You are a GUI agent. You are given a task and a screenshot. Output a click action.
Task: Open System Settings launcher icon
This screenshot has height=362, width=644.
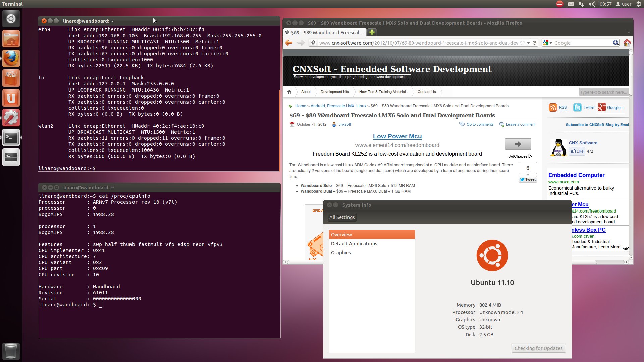tap(11, 118)
